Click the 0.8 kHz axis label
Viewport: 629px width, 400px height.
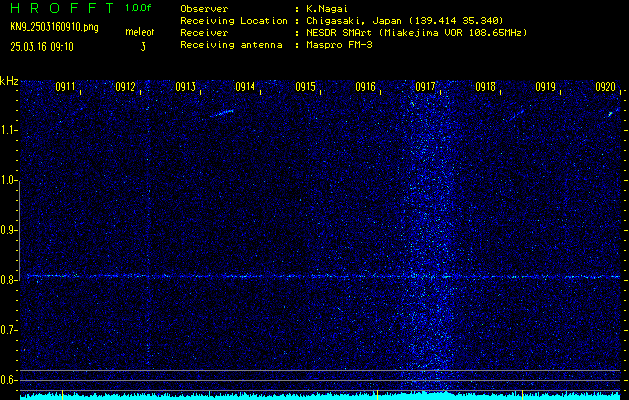coord(8,280)
